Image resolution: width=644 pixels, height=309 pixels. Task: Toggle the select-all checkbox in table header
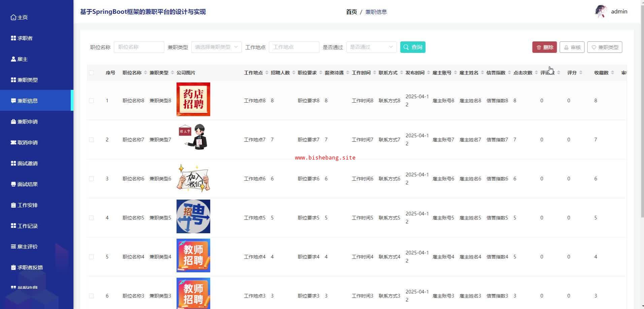pyautogui.click(x=91, y=73)
